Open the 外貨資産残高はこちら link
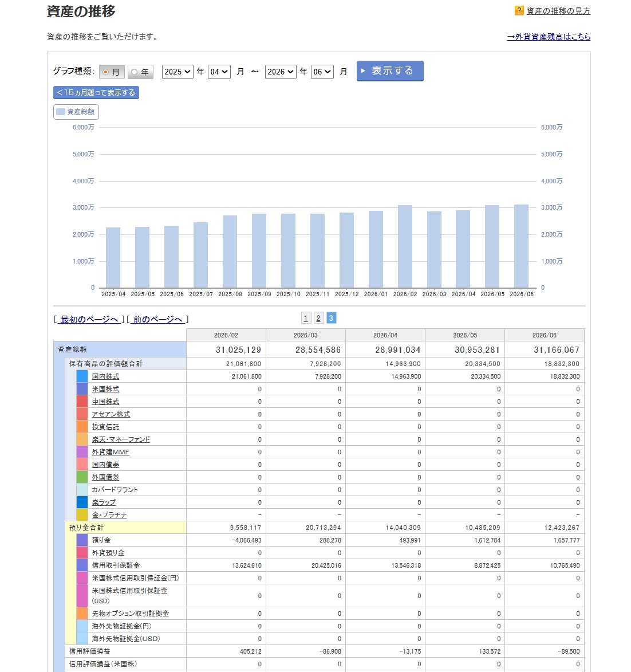 tap(549, 37)
